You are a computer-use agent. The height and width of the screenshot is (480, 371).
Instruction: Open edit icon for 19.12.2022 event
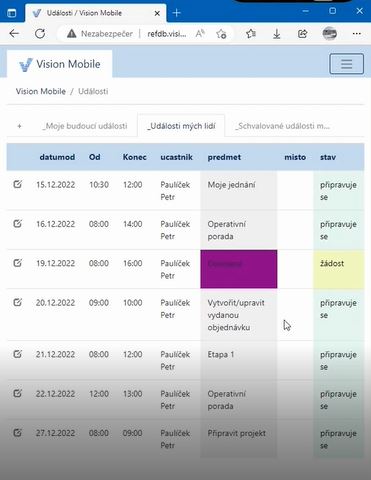pos(18,263)
